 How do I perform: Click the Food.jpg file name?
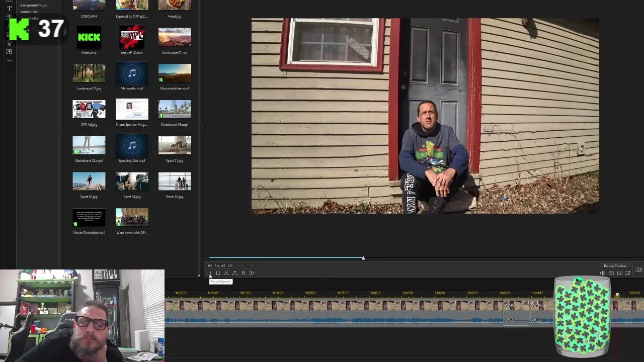pyautogui.click(x=175, y=16)
